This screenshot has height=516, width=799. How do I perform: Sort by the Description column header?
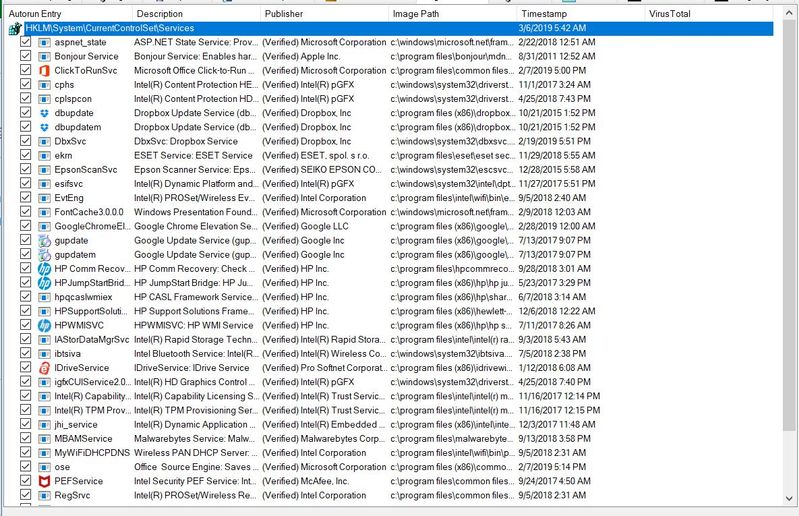click(x=196, y=14)
